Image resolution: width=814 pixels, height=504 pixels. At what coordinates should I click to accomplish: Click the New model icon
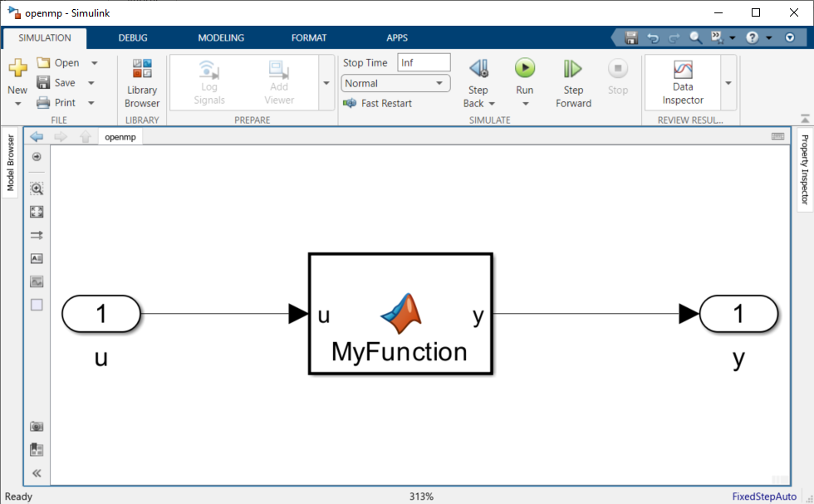pos(17,69)
